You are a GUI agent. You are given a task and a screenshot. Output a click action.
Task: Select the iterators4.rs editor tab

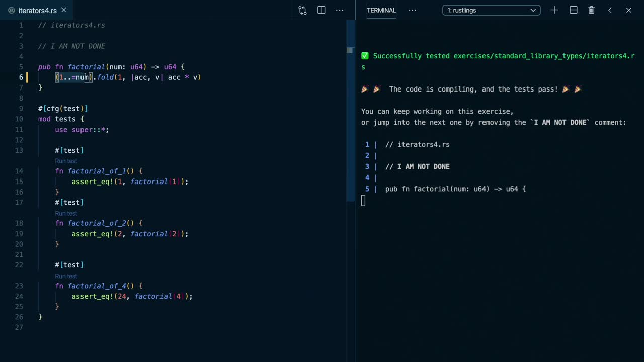coord(37,11)
